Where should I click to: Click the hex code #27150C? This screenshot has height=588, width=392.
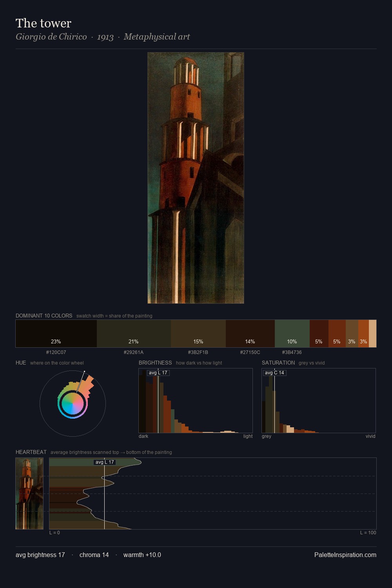tap(250, 352)
